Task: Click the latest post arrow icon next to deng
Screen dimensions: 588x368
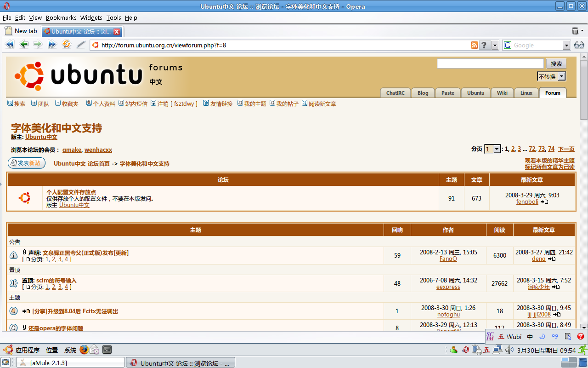Action: (x=552, y=259)
